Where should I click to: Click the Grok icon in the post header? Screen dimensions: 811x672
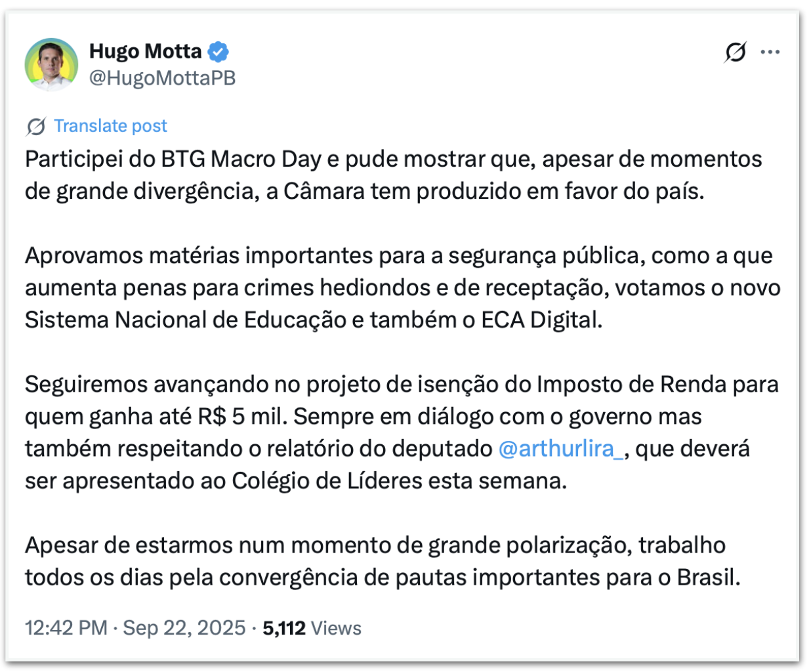735,52
